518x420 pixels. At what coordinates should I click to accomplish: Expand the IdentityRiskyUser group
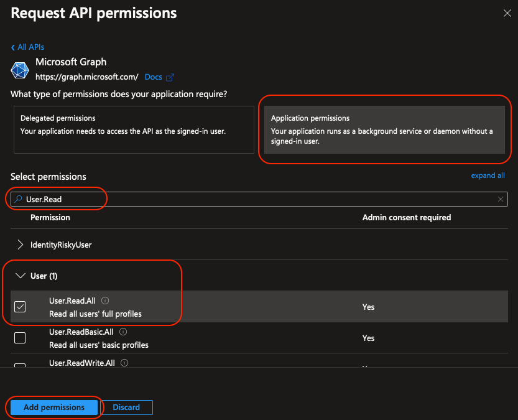pos(20,245)
